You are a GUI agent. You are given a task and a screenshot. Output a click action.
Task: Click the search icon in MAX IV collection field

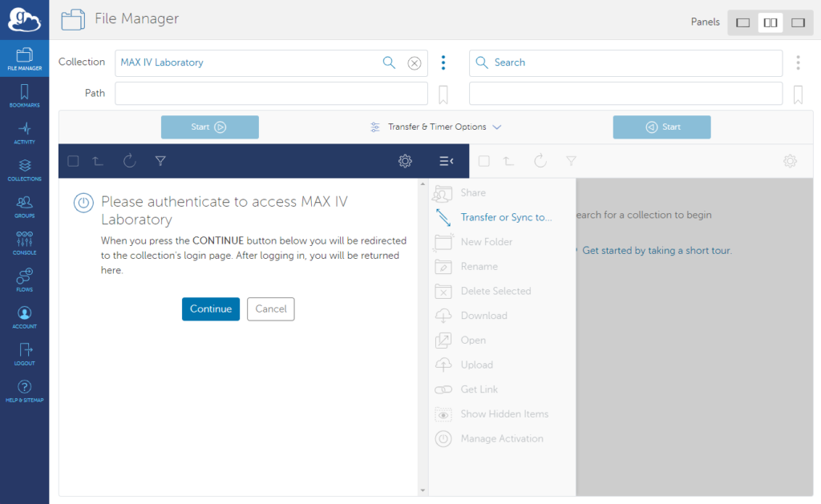point(389,62)
